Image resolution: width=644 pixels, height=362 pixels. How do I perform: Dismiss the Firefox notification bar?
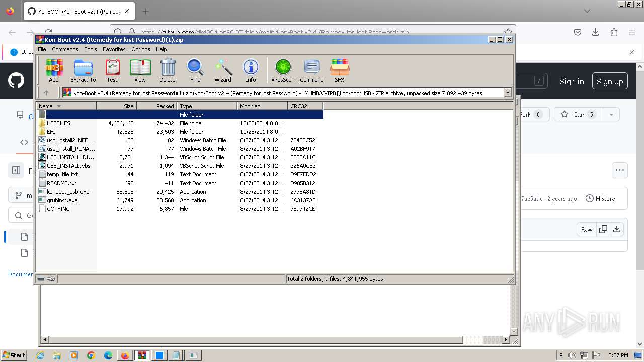[632, 52]
